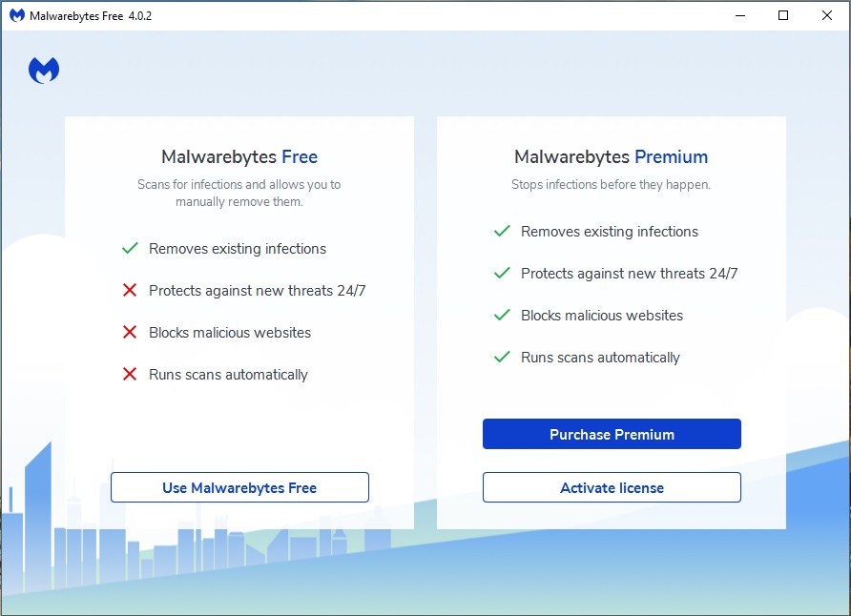Select the "Malwarebytes Premium" heading
This screenshot has width=851, height=616.
coord(611,157)
